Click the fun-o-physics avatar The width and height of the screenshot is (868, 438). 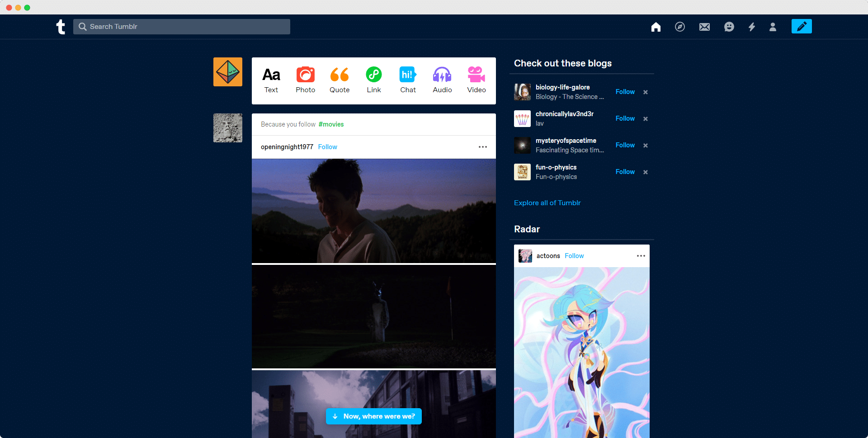[x=523, y=172]
